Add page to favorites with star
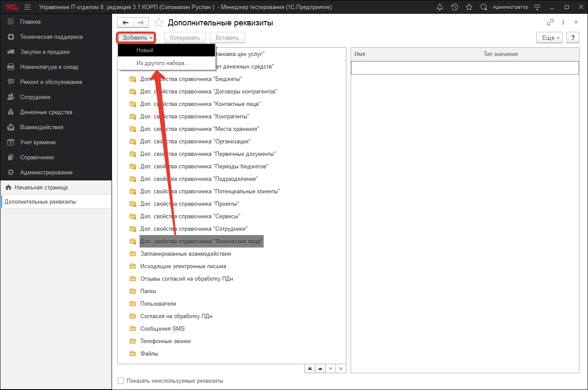Image resolution: width=588 pixels, height=390 pixels. tap(159, 23)
